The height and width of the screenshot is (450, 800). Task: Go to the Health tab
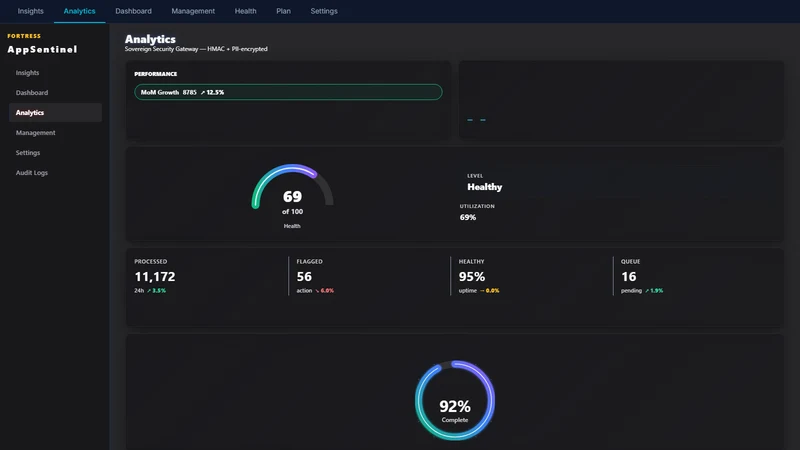pyautogui.click(x=245, y=11)
